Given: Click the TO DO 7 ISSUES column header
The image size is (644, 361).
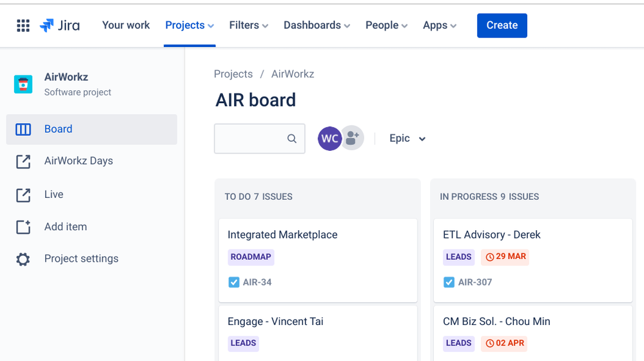Looking at the screenshot, I should pos(259,197).
